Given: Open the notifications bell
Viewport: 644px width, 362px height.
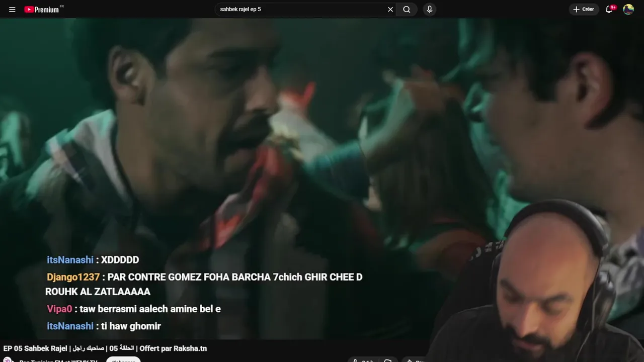Looking at the screenshot, I should 609,9.
